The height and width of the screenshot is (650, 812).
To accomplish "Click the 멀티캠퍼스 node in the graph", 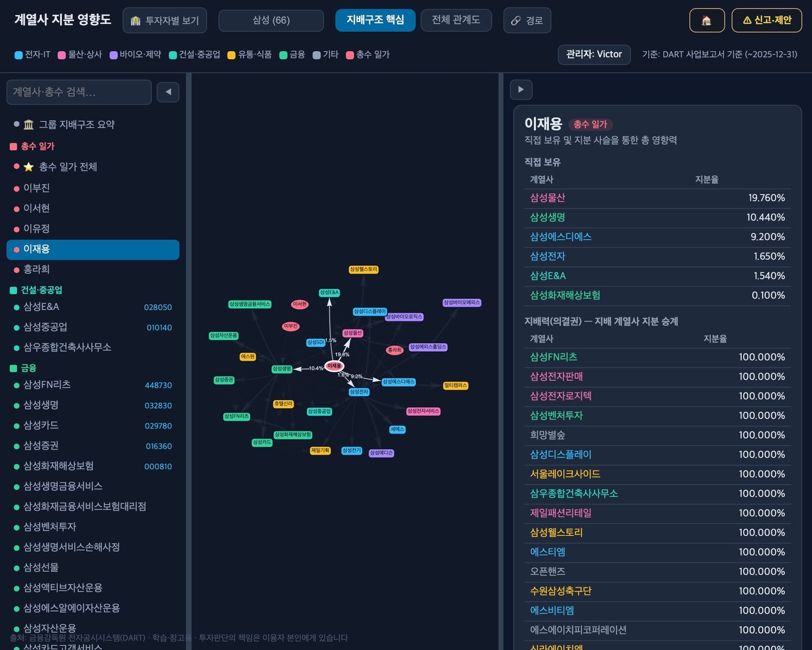I will (x=455, y=386).
